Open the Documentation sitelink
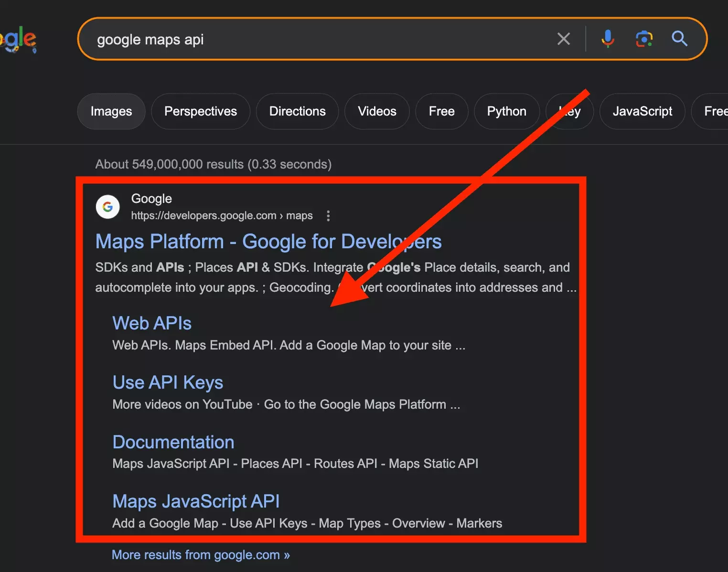 pos(173,442)
